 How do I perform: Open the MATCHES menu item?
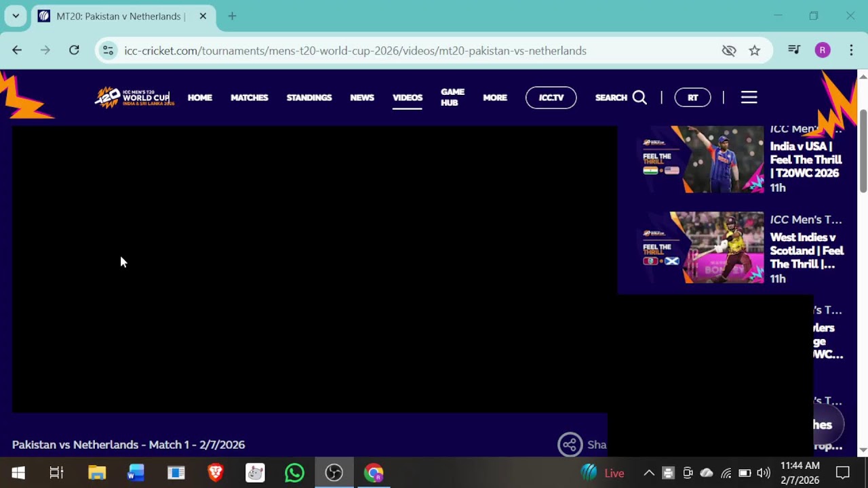250,98
